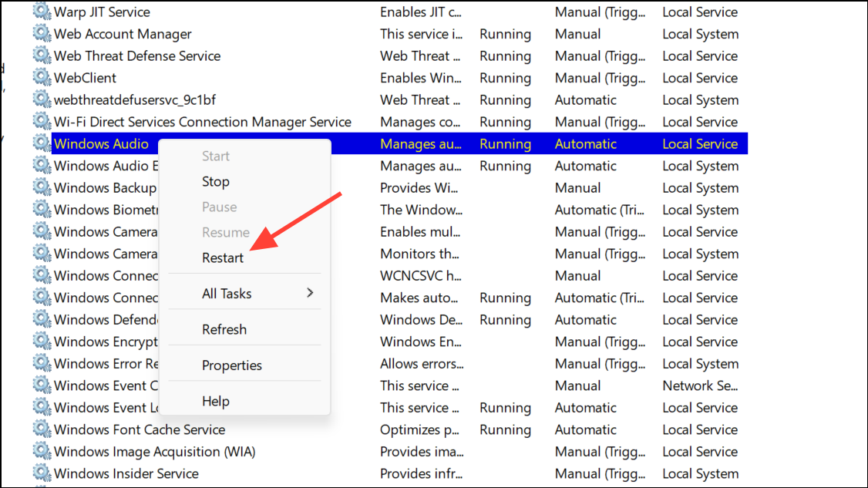Select the Windows Font Cache Service icon
Image resolution: width=868 pixels, height=488 pixels.
click(41, 429)
